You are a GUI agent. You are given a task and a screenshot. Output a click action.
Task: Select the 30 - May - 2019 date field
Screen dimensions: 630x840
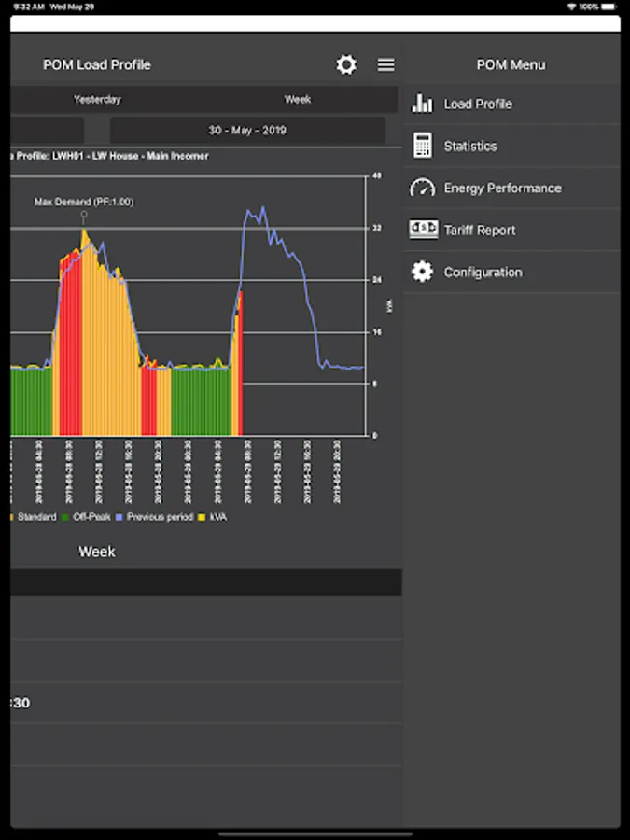(247, 130)
